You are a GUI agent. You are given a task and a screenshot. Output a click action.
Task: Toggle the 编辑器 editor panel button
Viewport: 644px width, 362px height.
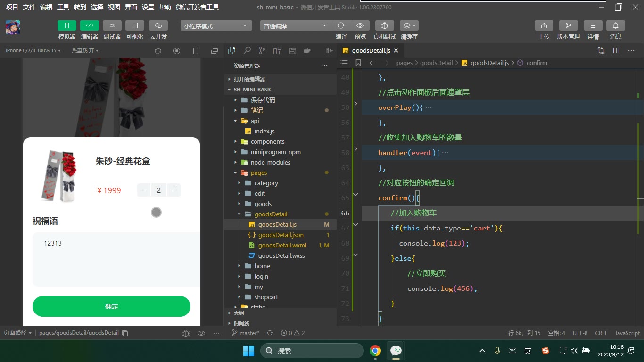click(90, 25)
